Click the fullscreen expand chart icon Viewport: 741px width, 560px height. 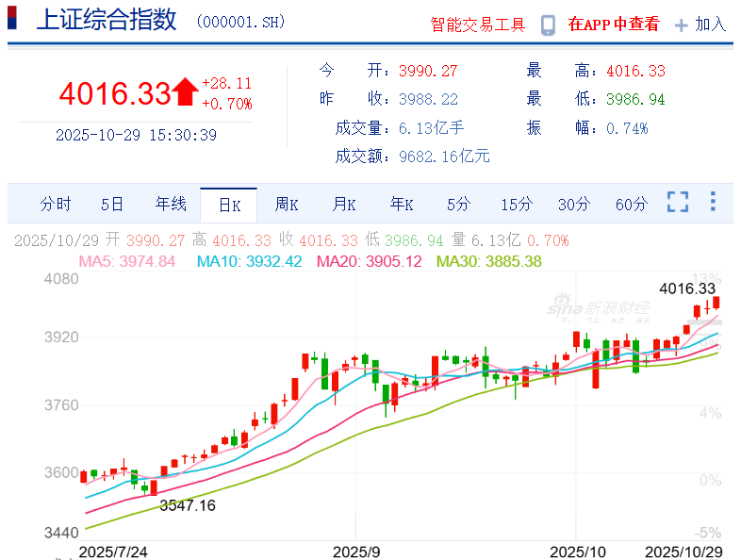point(677,203)
